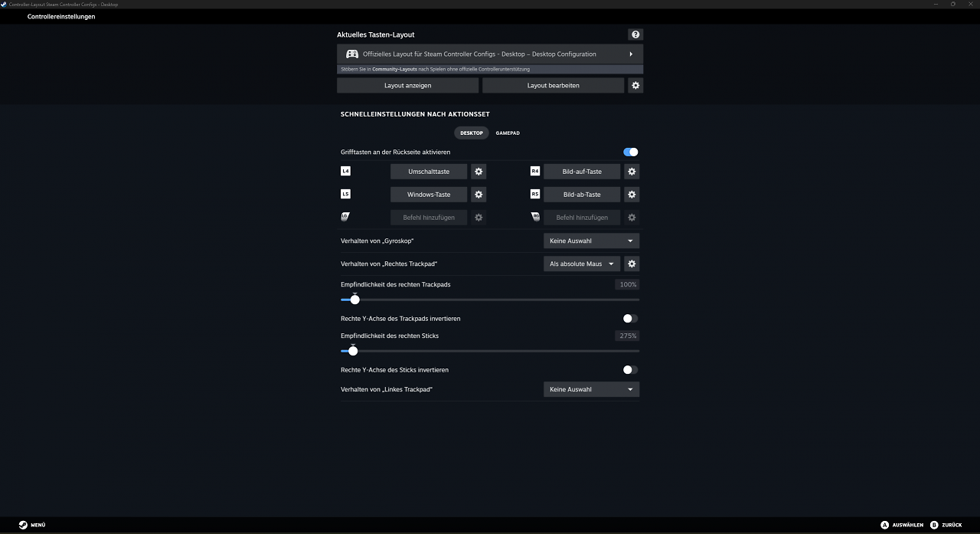Select the official Desktop Configuration layout row
The image size is (980, 534).
tap(490, 54)
